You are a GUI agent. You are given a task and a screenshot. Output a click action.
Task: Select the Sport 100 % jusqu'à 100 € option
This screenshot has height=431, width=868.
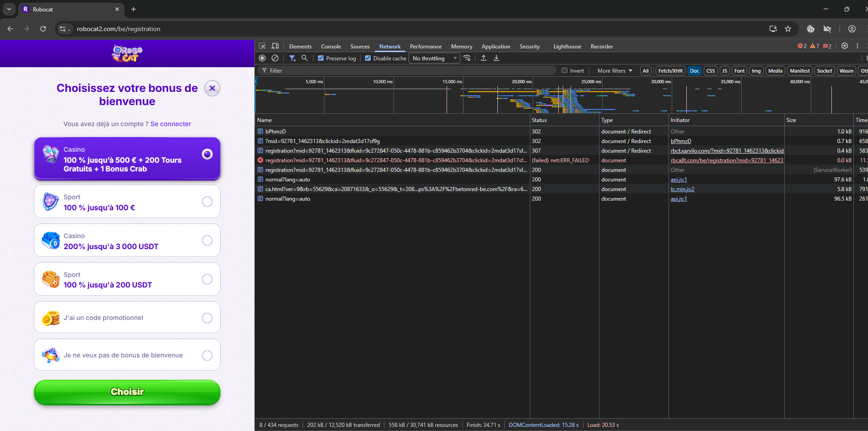click(127, 202)
